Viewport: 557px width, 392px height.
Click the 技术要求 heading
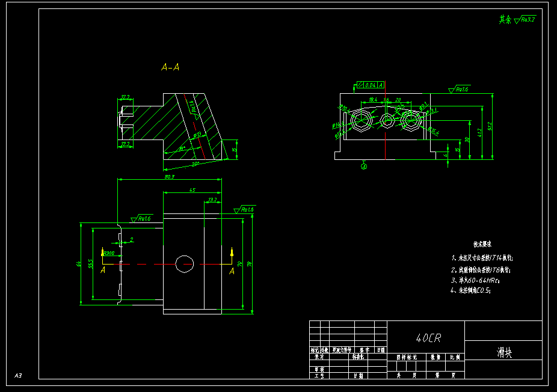(482, 244)
